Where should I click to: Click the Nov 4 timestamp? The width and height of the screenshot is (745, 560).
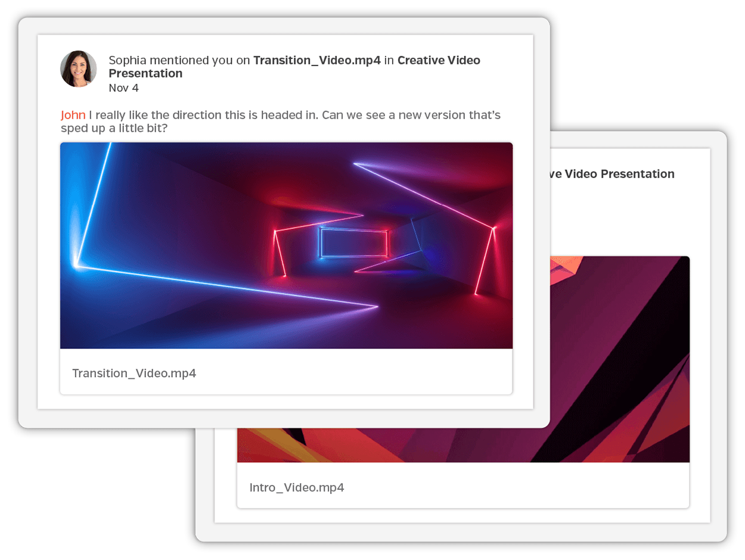[x=123, y=88]
